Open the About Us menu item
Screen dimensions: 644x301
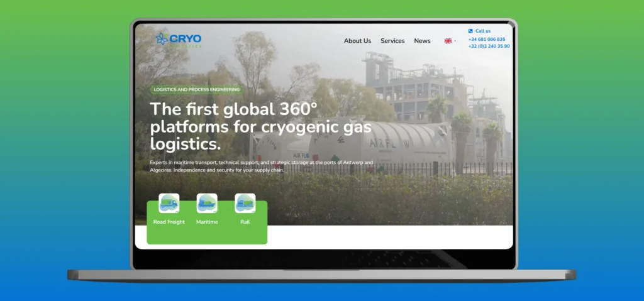[x=357, y=41]
